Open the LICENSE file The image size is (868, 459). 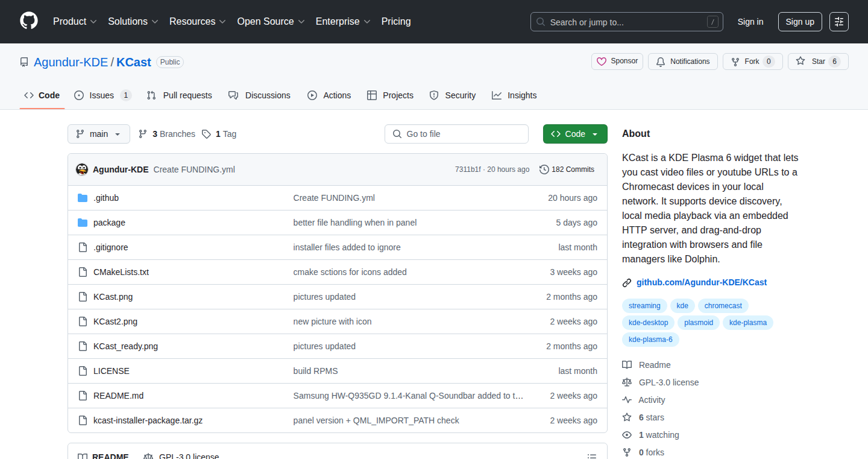pos(112,371)
